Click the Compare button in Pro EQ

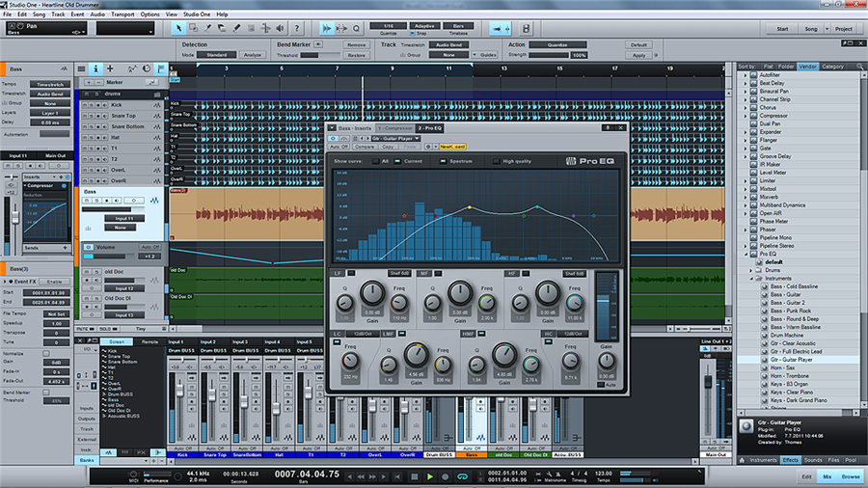pos(365,147)
